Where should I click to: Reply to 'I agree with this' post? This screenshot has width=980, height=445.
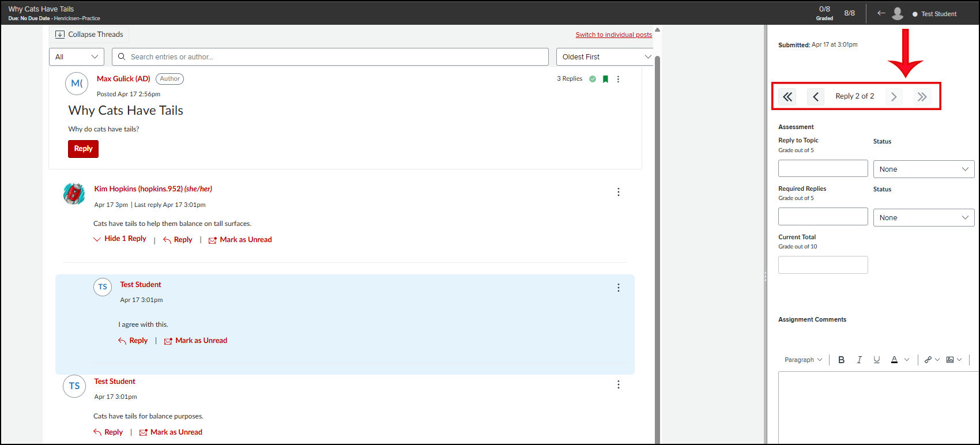pos(133,341)
